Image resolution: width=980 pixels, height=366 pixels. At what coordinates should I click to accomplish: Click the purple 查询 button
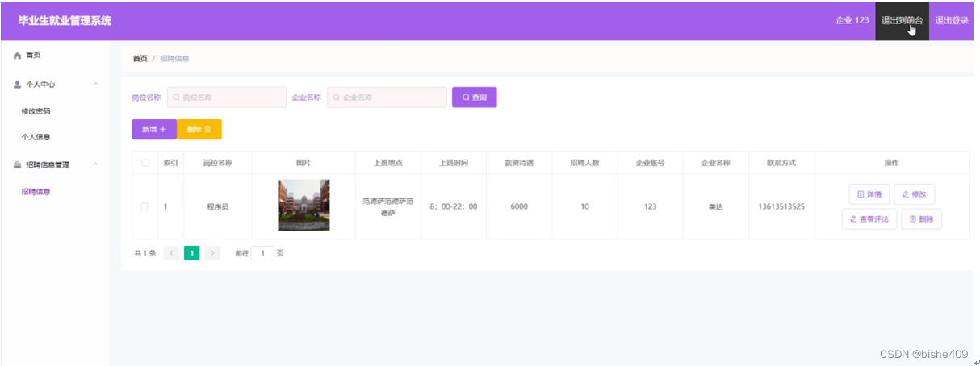pos(474,98)
